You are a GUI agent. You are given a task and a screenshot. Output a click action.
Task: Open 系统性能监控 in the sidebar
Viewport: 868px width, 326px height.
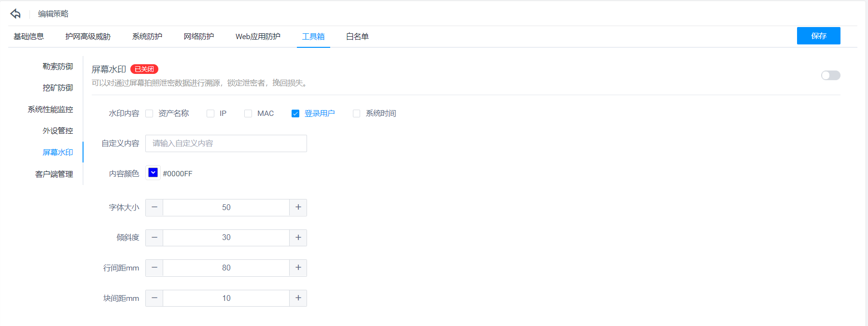(50, 110)
